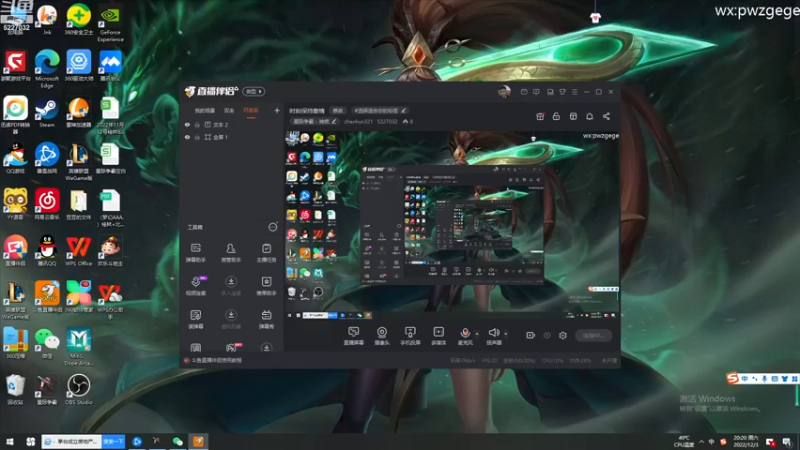The width and height of the screenshot is (800, 450).
Task: Open the 网易云音乐 desktop shortcut
Action: tap(47, 205)
